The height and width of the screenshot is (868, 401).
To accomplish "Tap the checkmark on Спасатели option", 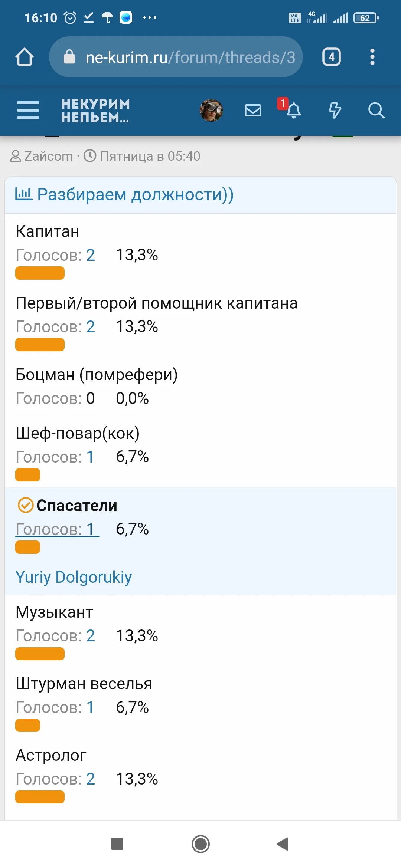I will [25, 505].
